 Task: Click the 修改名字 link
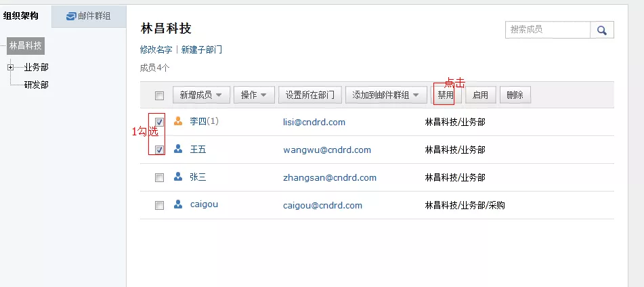tap(156, 50)
